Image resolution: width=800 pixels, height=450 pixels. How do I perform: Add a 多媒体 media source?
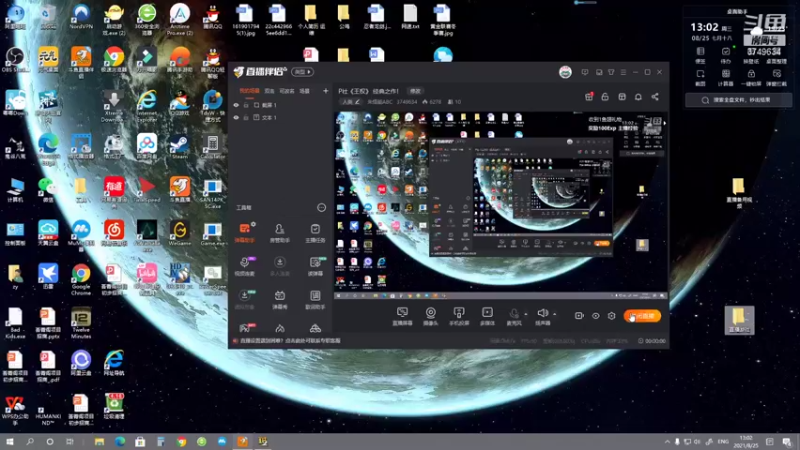tap(487, 316)
